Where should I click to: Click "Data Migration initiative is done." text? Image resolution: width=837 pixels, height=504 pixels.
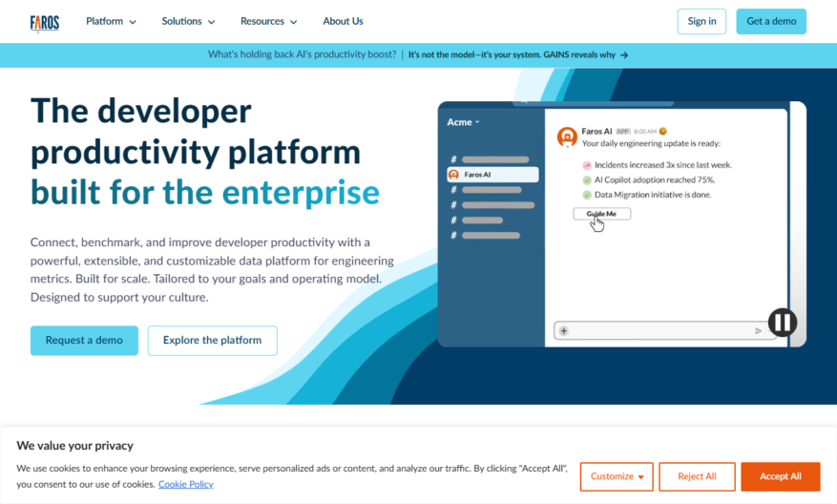(x=653, y=195)
